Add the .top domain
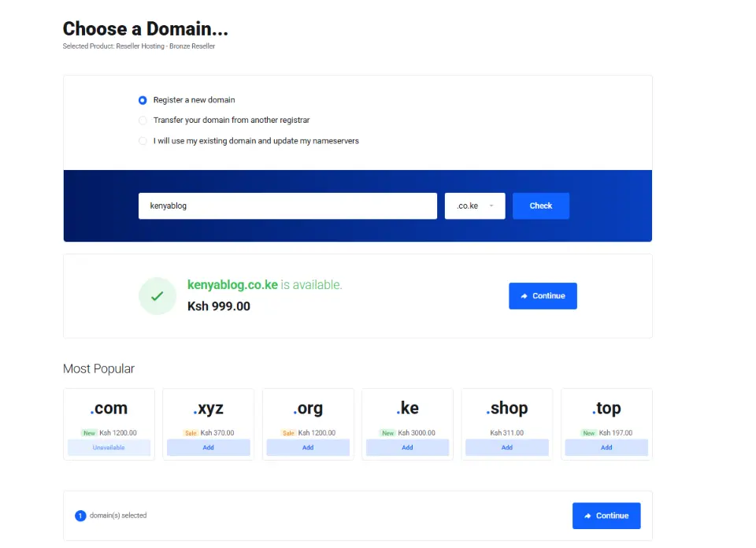The image size is (756, 548). point(606,448)
